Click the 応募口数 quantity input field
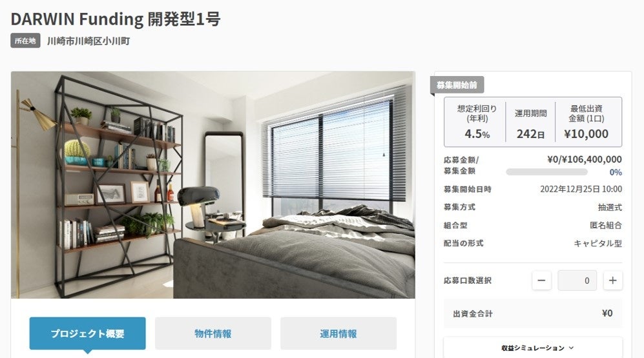This screenshot has width=644, height=358. (x=577, y=281)
